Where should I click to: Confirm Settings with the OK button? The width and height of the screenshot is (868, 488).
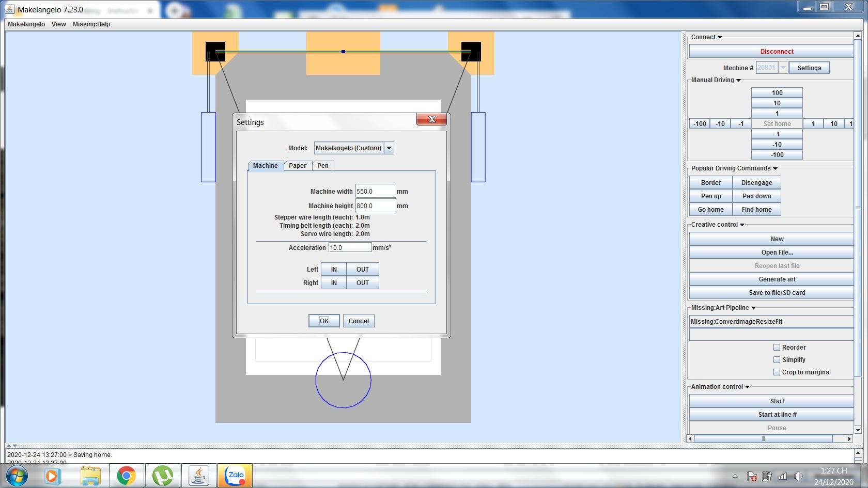[324, 321]
